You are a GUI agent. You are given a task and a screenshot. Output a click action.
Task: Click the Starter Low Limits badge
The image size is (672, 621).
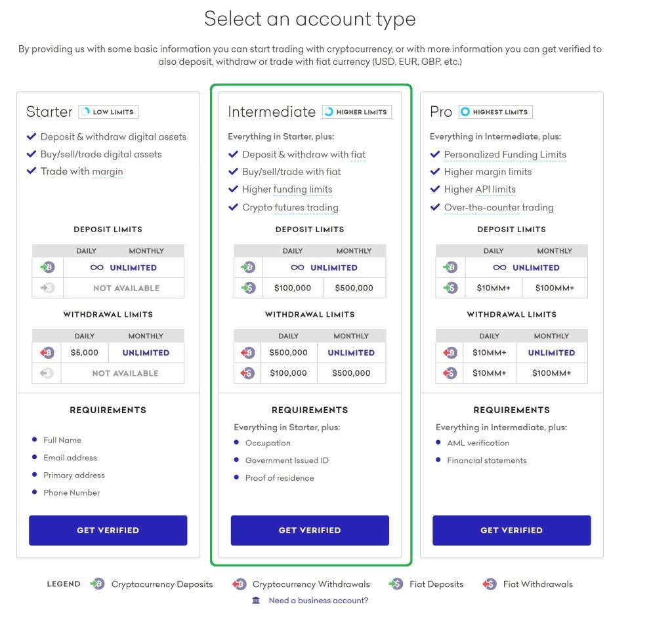point(108,112)
